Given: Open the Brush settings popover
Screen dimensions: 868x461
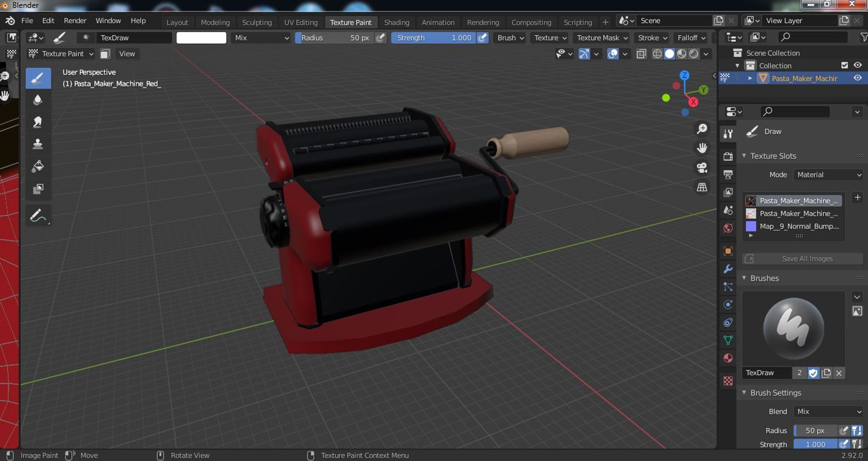Looking at the screenshot, I should 510,38.
